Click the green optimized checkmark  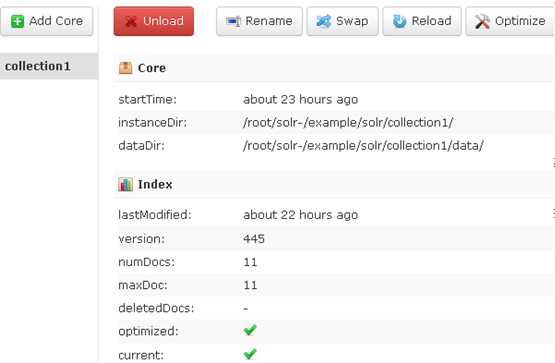[x=250, y=330]
